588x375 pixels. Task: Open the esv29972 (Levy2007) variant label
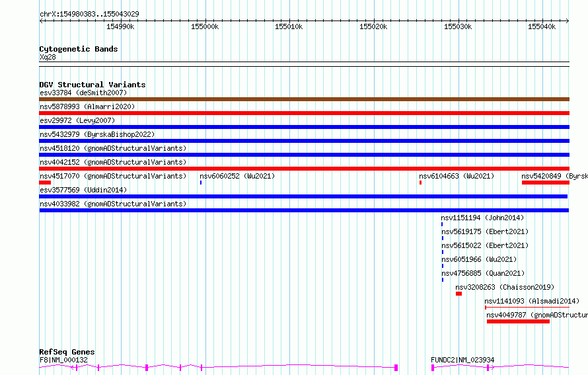click(x=77, y=120)
